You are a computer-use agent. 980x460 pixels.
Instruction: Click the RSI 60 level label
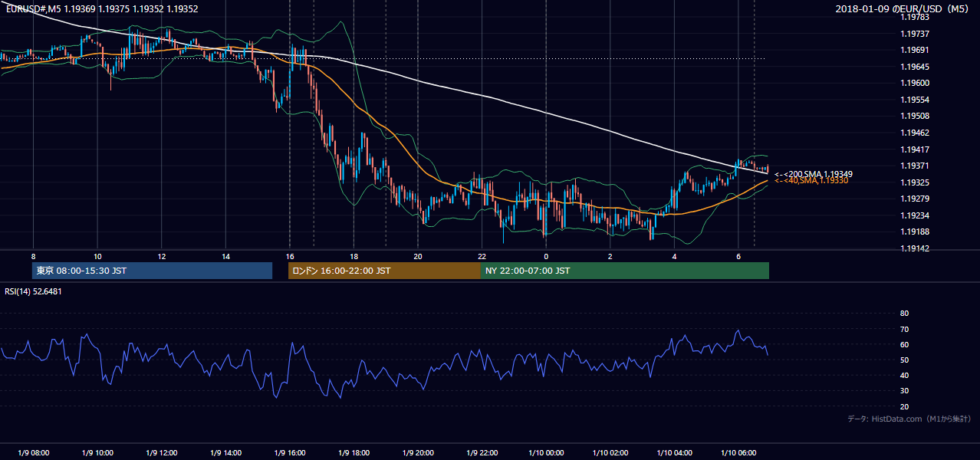tap(904, 344)
